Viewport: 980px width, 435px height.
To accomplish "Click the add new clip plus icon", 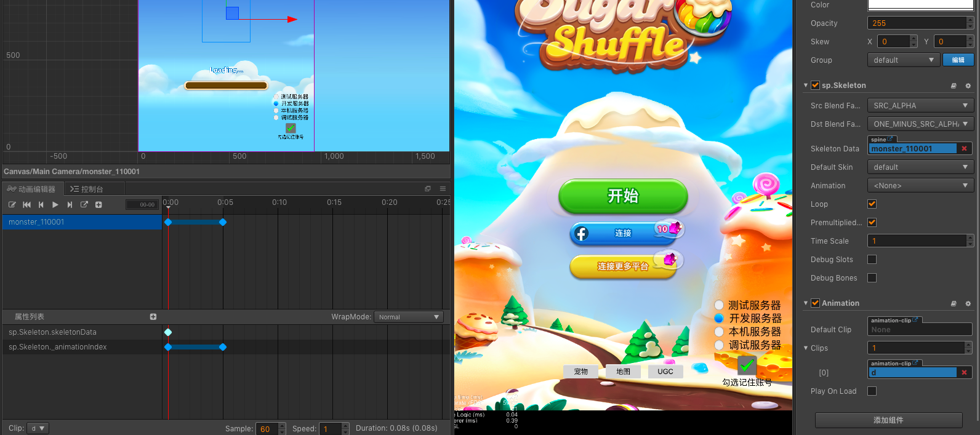I will pos(98,204).
